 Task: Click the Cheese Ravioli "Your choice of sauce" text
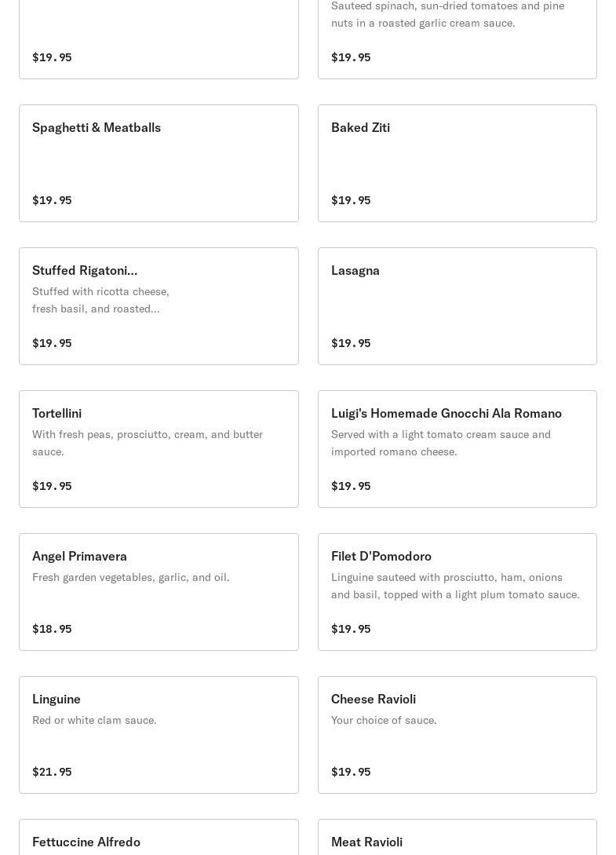384,720
